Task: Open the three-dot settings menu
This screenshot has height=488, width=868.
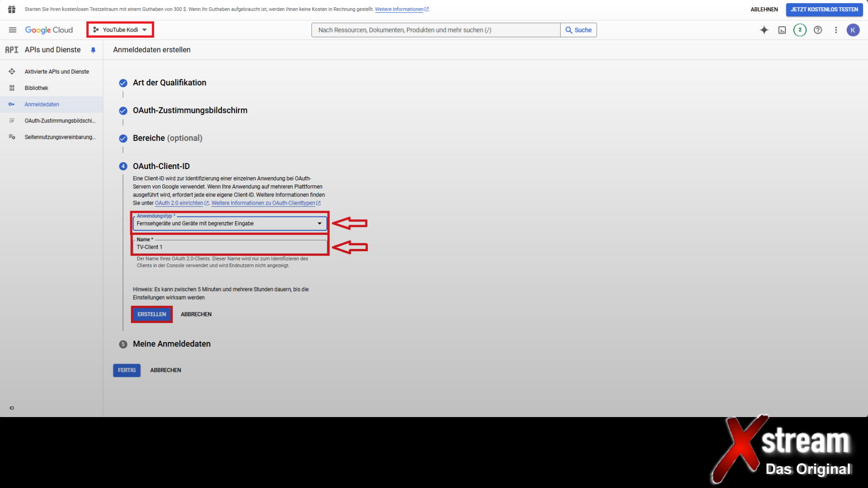Action: click(x=836, y=30)
